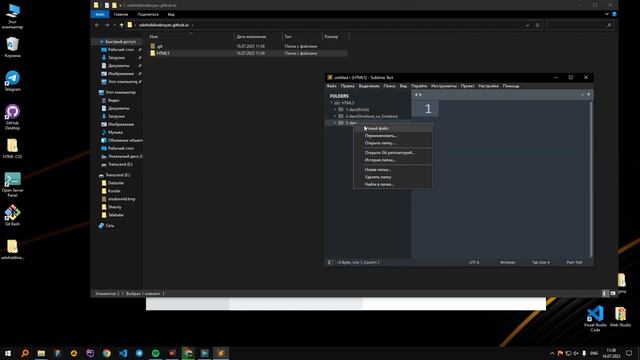Screen dimensions: 640x360
Task: Open Sublime Text 'Вид' menu
Action: click(x=403, y=86)
